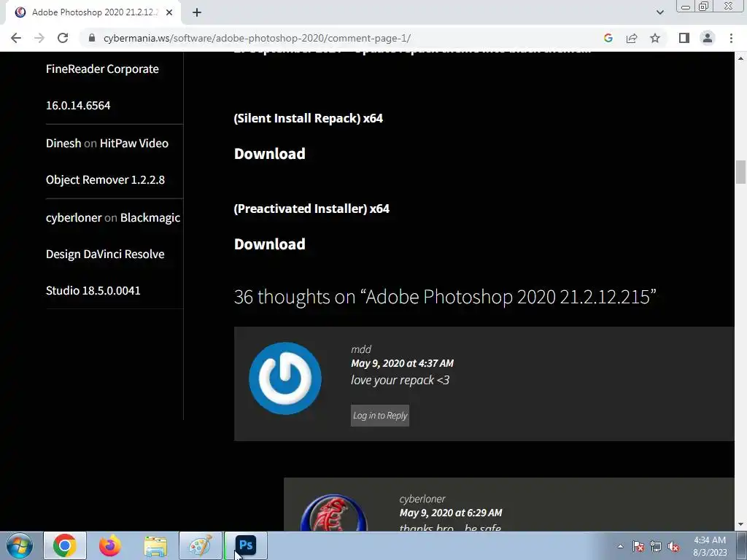Click the love your repack comment text
Screen dimensions: 747x560
(400, 380)
